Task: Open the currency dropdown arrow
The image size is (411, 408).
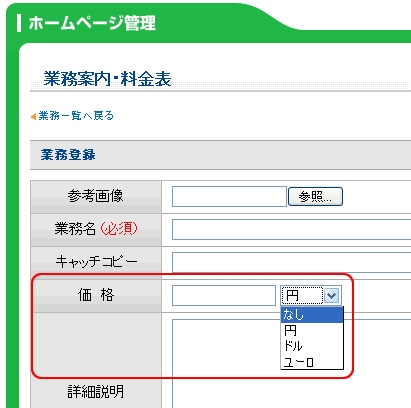Action: (x=332, y=295)
